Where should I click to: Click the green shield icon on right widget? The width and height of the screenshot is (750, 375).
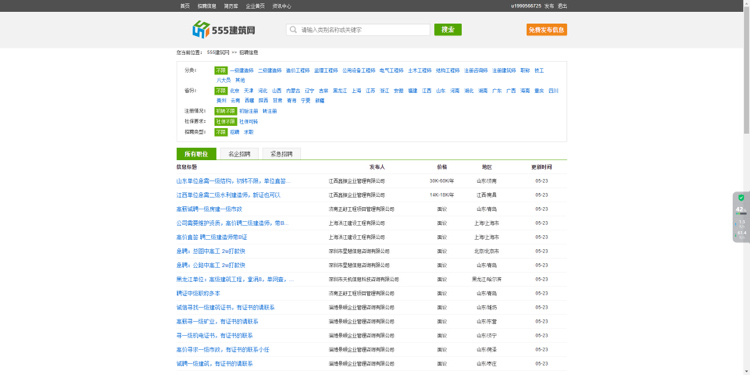(741, 198)
